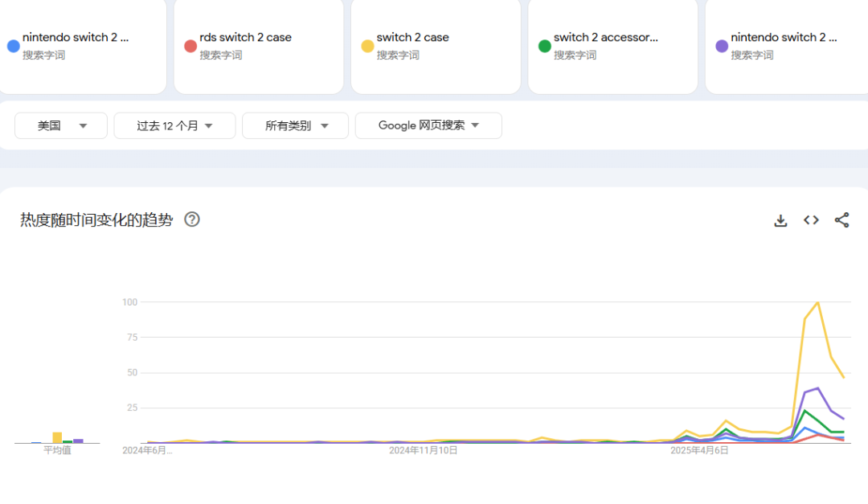The image size is (868, 504).
Task: Change the 过去 12 个月 time range
Action: tap(174, 125)
